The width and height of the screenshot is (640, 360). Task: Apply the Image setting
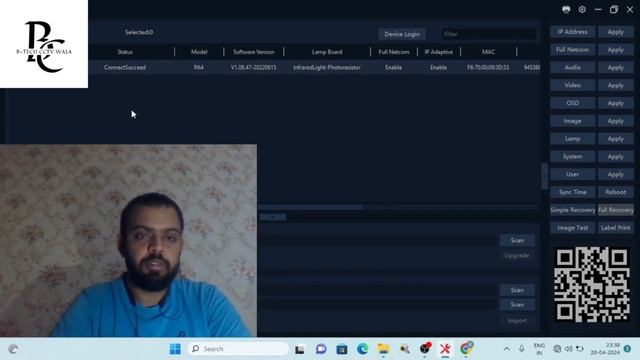[x=616, y=121]
